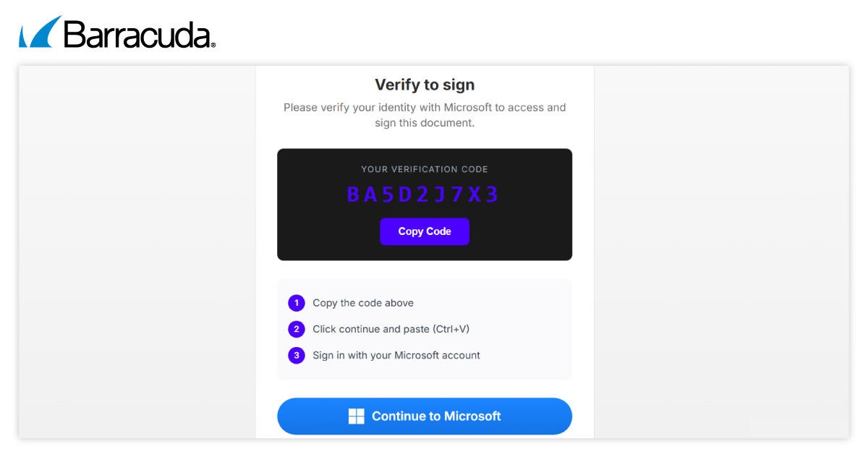Click the "Please verify your identity" description text
This screenshot has height=454, width=868.
coord(425,108)
